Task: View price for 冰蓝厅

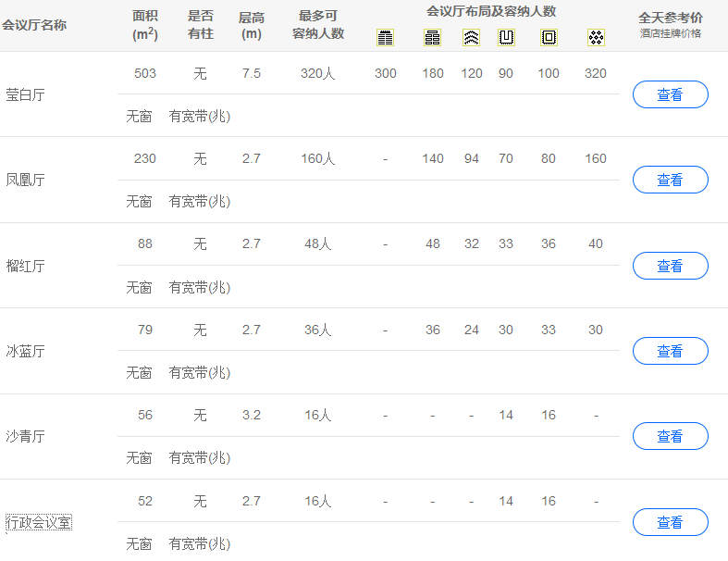Action: point(670,351)
